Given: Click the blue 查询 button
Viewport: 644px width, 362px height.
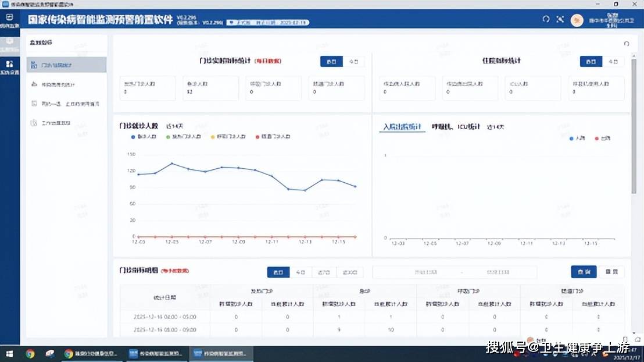Looking at the screenshot, I should pos(584,272).
